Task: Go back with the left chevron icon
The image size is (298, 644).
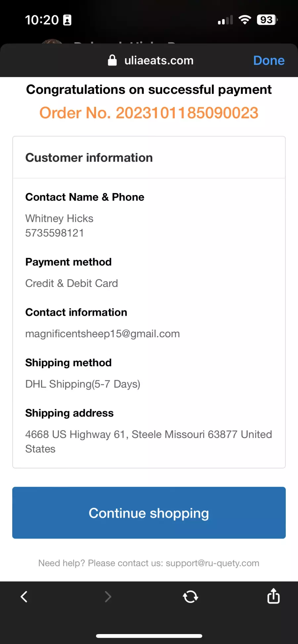Action: (x=24, y=597)
